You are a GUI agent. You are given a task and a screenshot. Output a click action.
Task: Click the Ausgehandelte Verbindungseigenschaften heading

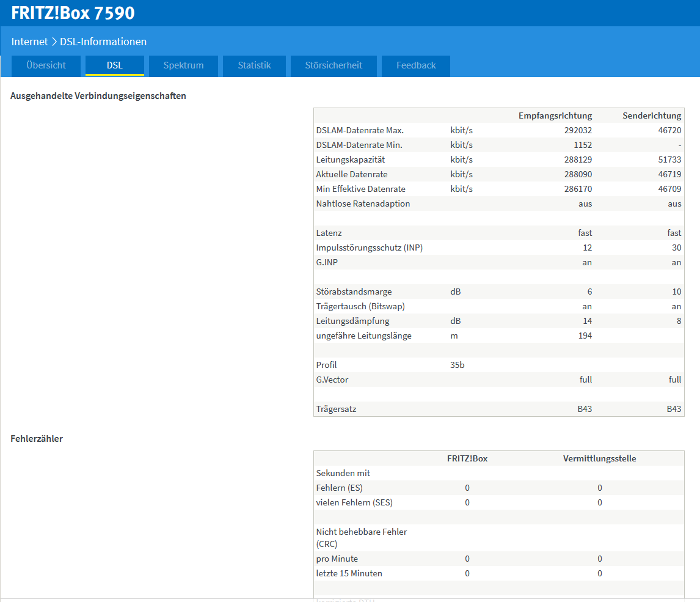98,96
